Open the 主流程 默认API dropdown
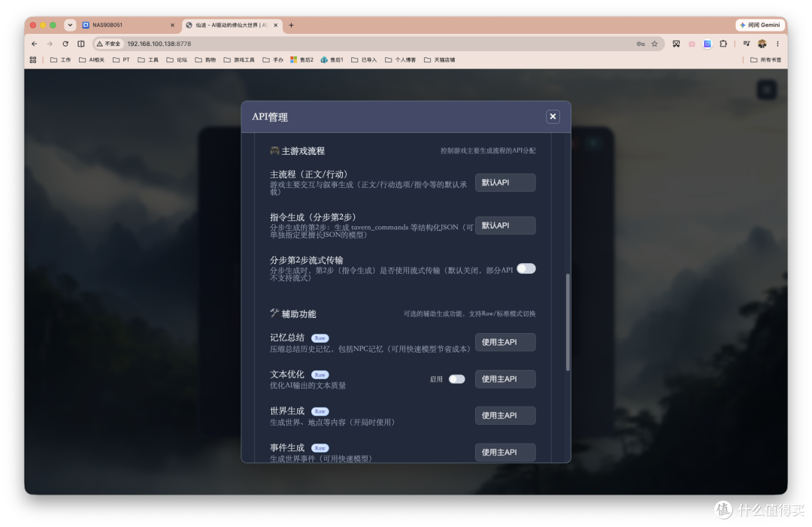The height and width of the screenshot is (527, 812). pyautogui.click(x=505, y=182)
